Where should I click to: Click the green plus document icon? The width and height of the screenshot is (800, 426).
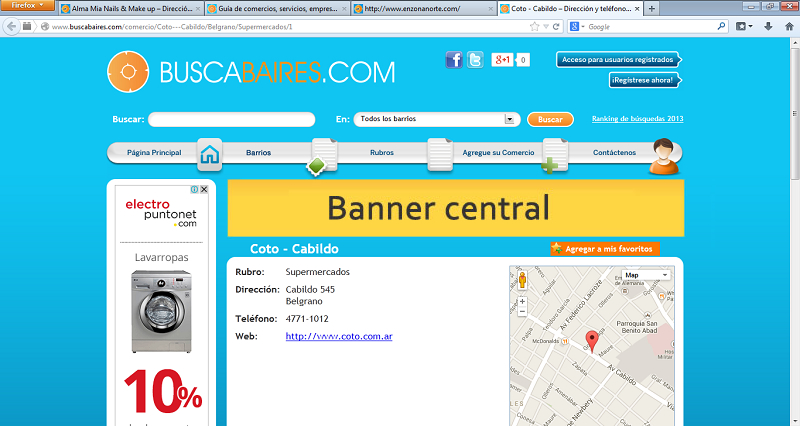(555, 156)
